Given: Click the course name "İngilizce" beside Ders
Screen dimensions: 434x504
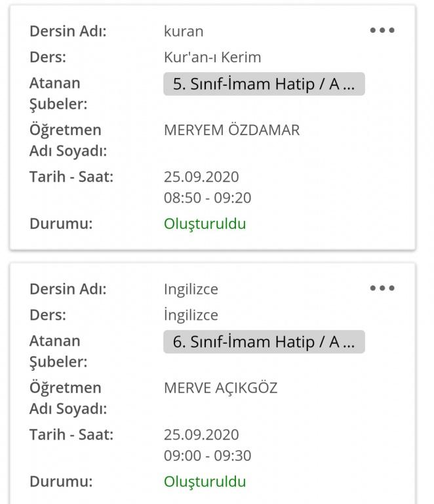Looking at the screenshot, I should tap(191, 315).
